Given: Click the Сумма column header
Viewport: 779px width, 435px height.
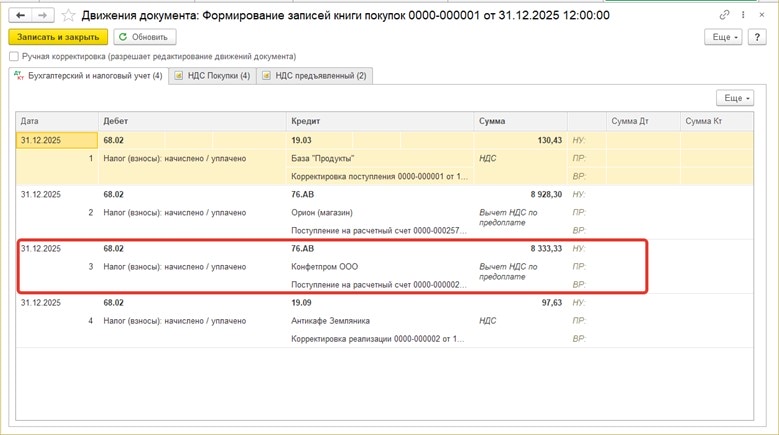Looking at the screenshot, I should pos(520,121).
